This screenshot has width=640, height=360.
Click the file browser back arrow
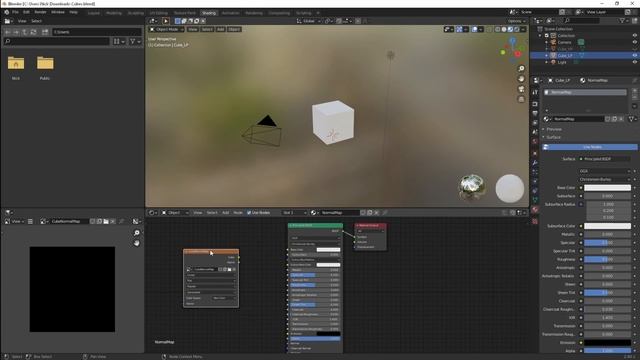8,32
